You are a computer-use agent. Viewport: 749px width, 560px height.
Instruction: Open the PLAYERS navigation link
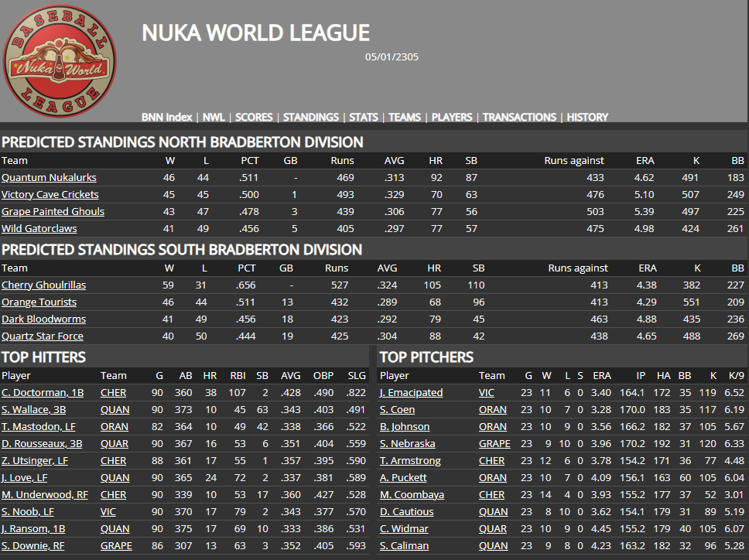[x=452, y=118]
